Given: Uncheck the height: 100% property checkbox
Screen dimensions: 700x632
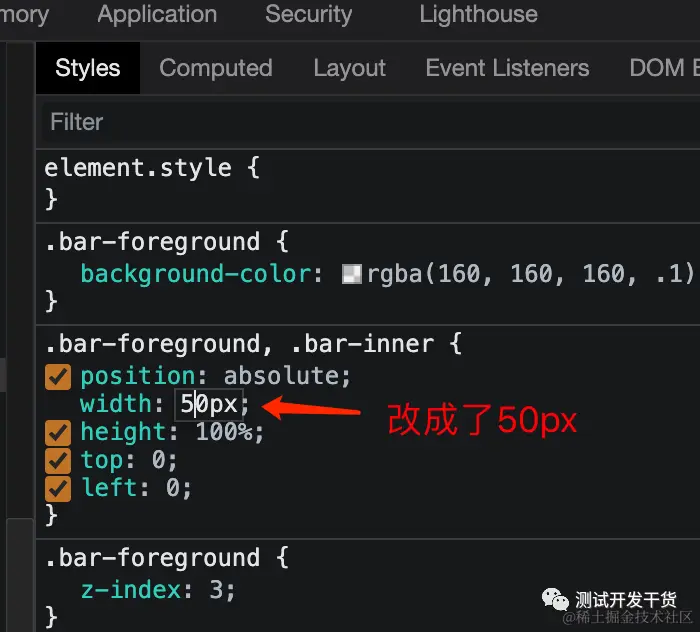Looking at the screenshot, I should tap(58, 433).
